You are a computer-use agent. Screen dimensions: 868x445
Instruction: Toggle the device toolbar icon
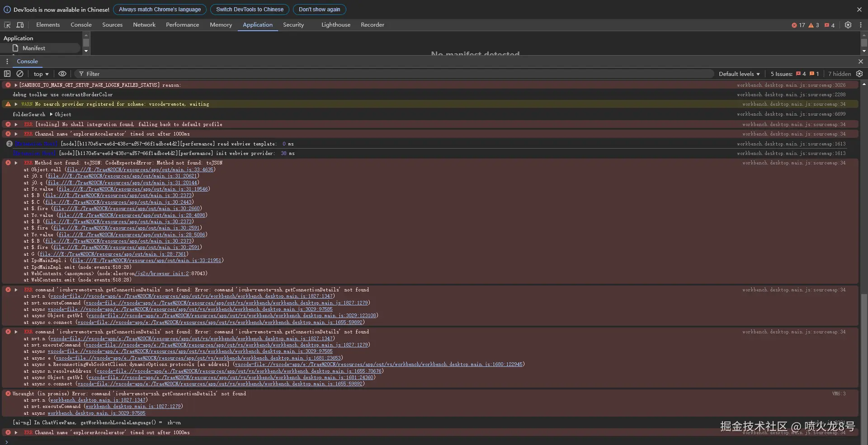coord(20,25)
